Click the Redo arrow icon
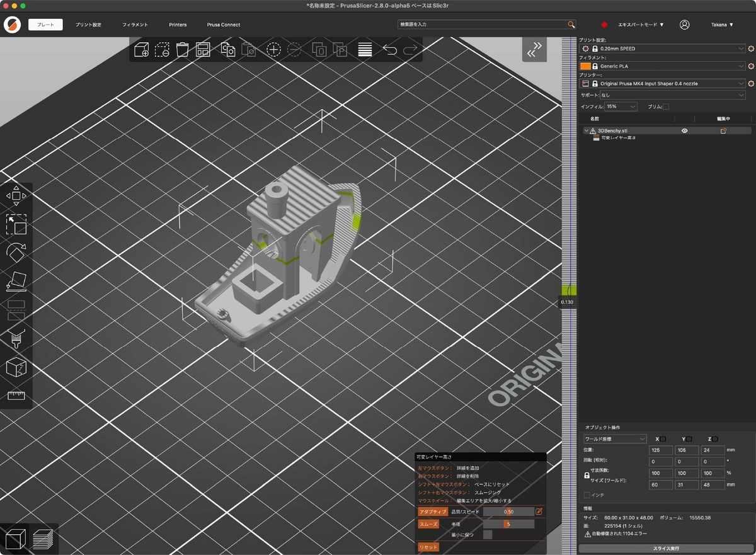Image resolution: width=756 pixels, height=555 pixels. [x=410, y=50]
